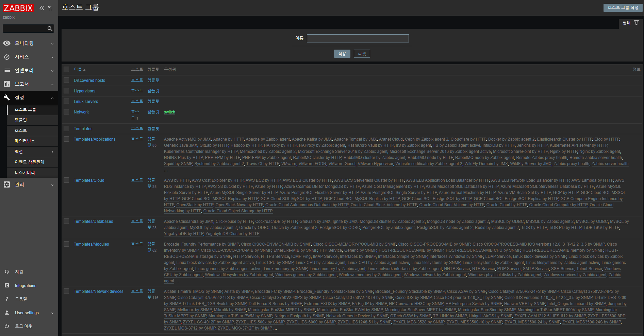Open HTTP Service template link
The height and width of the screenshot is (336, 644).
coord(246,257)
